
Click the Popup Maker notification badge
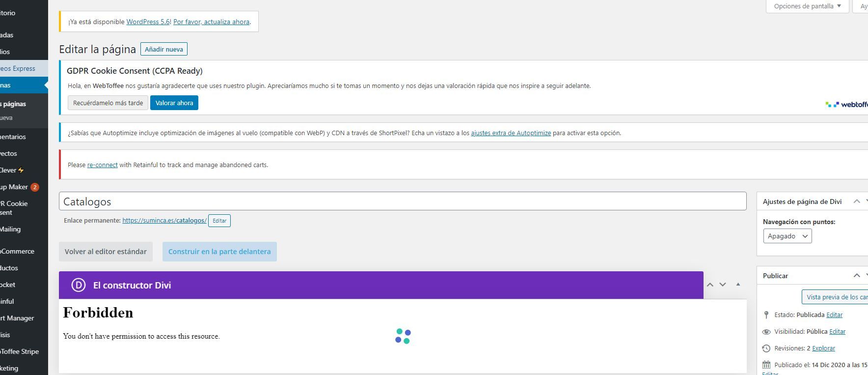[x=35, y=187]
